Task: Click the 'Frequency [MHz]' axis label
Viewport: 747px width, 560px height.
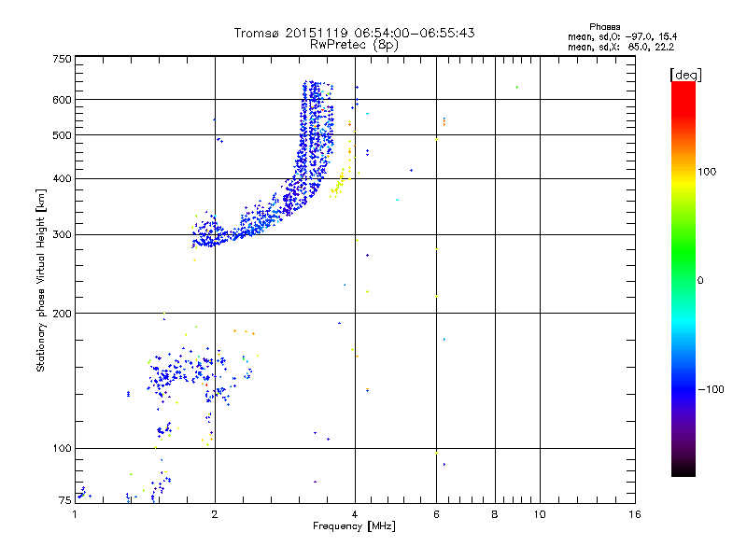Action: 354,526
